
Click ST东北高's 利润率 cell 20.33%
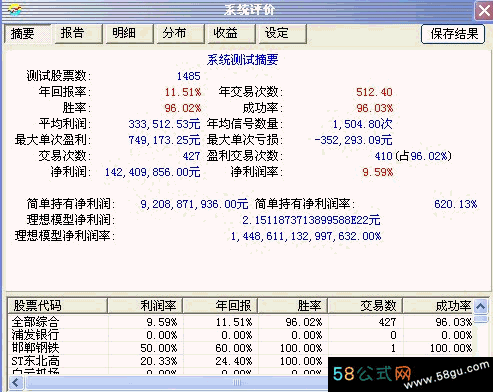(x=159, y=361)
